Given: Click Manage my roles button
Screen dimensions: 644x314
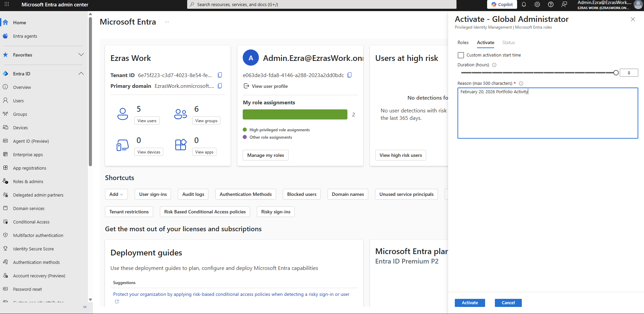Looking at the screenshot, I should pos(265,155).
